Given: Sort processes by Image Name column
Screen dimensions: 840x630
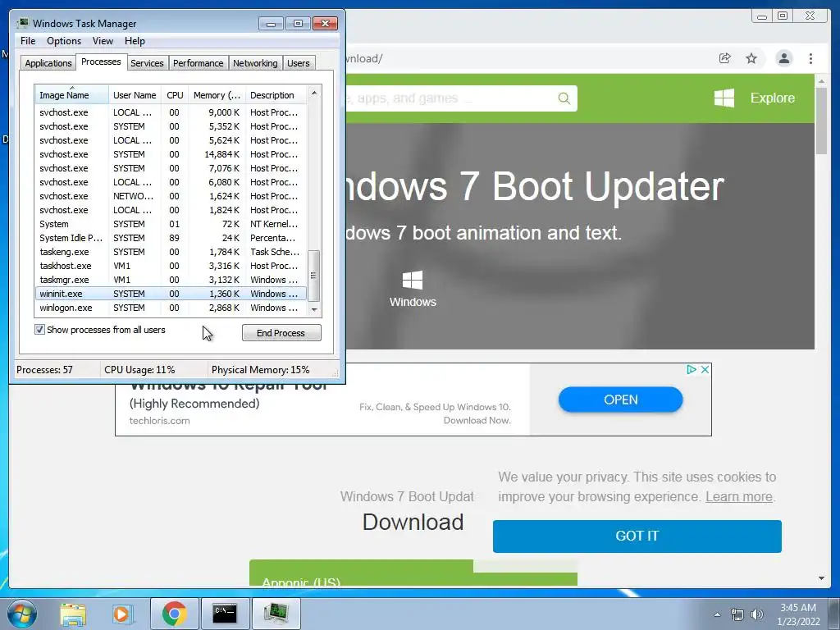Looking at the screenshot, I should [72, 95].
